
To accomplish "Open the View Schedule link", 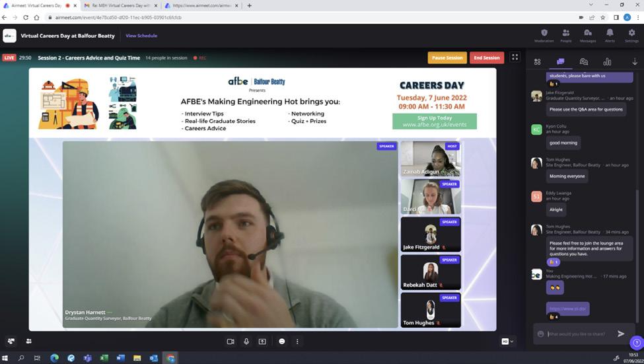I will [141, 36].
